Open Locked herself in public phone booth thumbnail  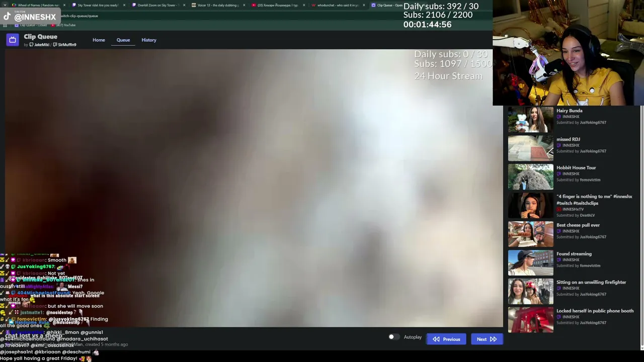click(530, 320)
